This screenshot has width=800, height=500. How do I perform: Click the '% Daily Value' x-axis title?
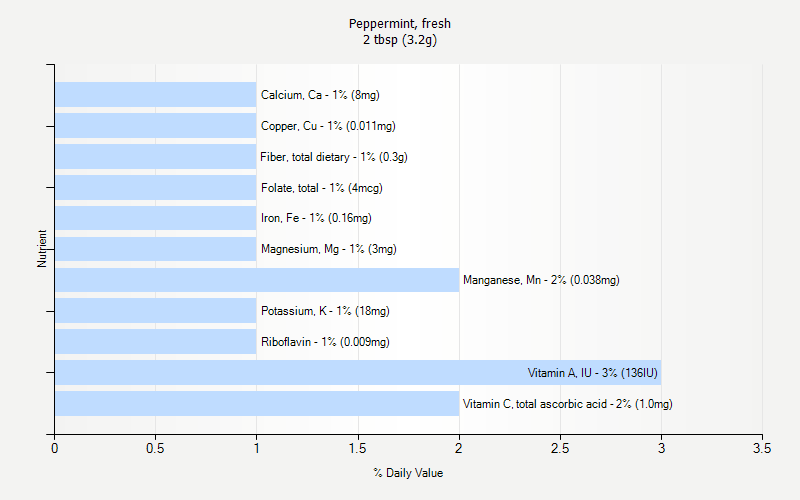408,473
